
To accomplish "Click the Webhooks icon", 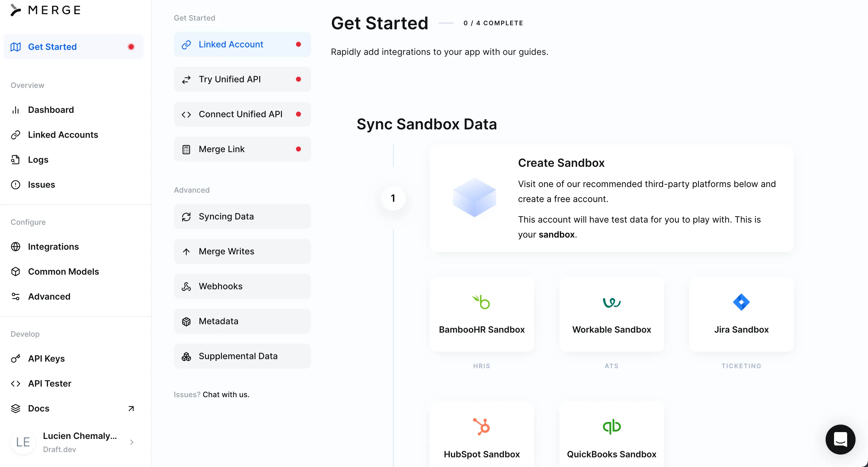I will click(x=186, y=286).
